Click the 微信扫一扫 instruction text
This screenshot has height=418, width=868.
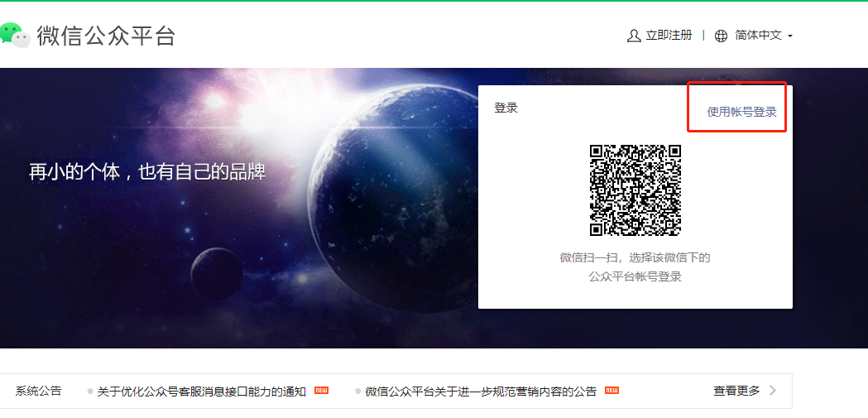point(635,257)
